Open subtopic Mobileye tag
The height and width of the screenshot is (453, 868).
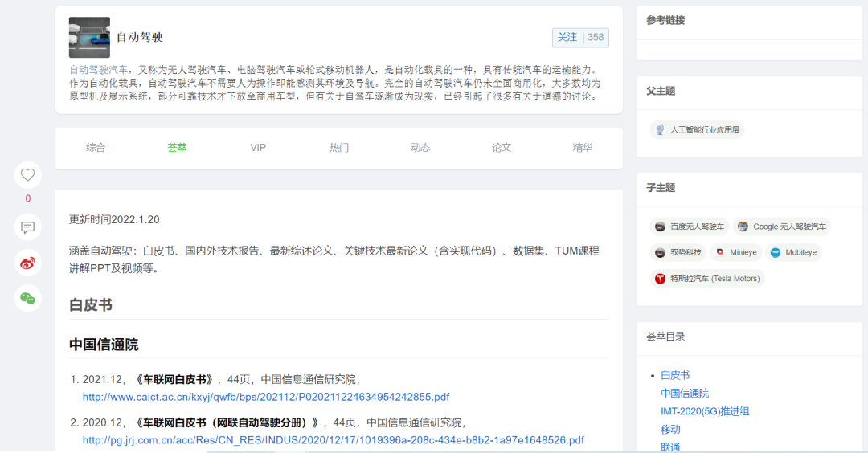pos(793,253)
